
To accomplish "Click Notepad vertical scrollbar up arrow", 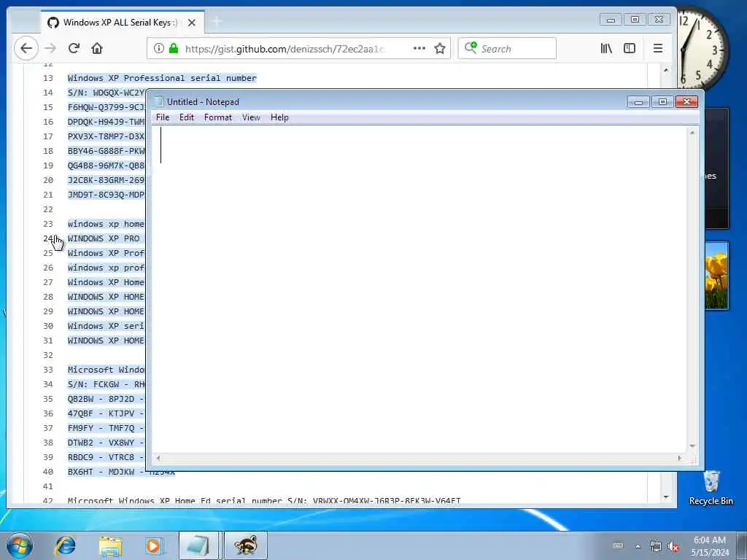I will (692, 133).
